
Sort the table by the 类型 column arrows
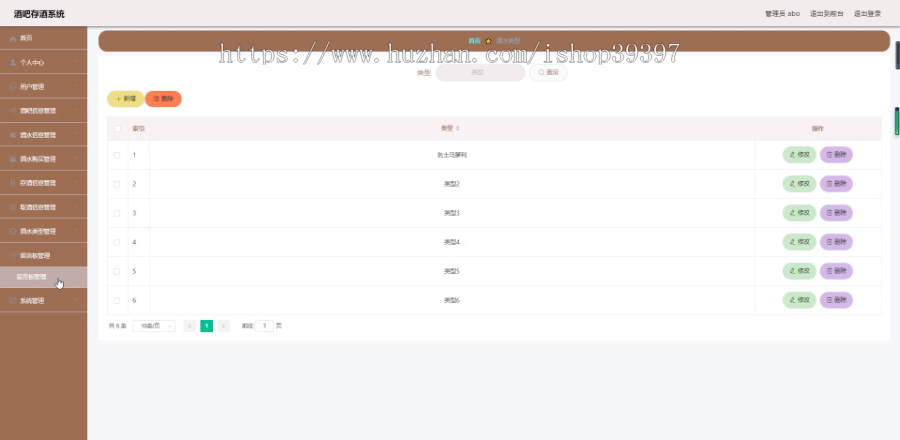pyautogui.click(x=457, y=129)
